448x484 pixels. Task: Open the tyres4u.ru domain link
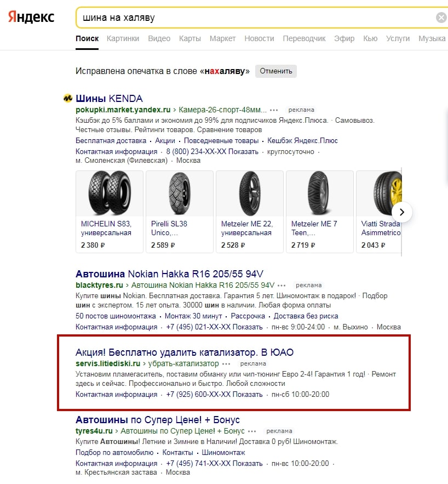click(x=94, y=431)
